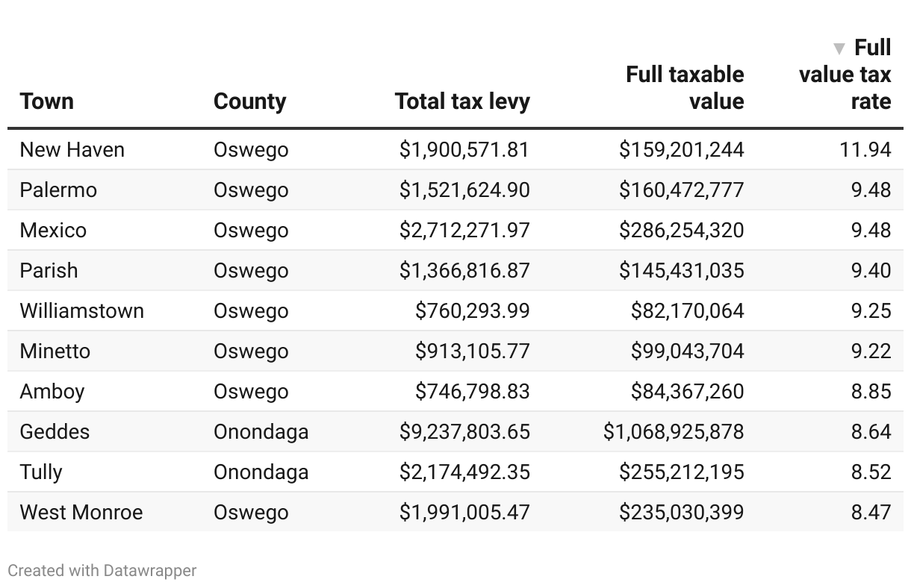Click Tully's full taxable value $255,212,195
This screenshot has width=911, height=588.
681,472
